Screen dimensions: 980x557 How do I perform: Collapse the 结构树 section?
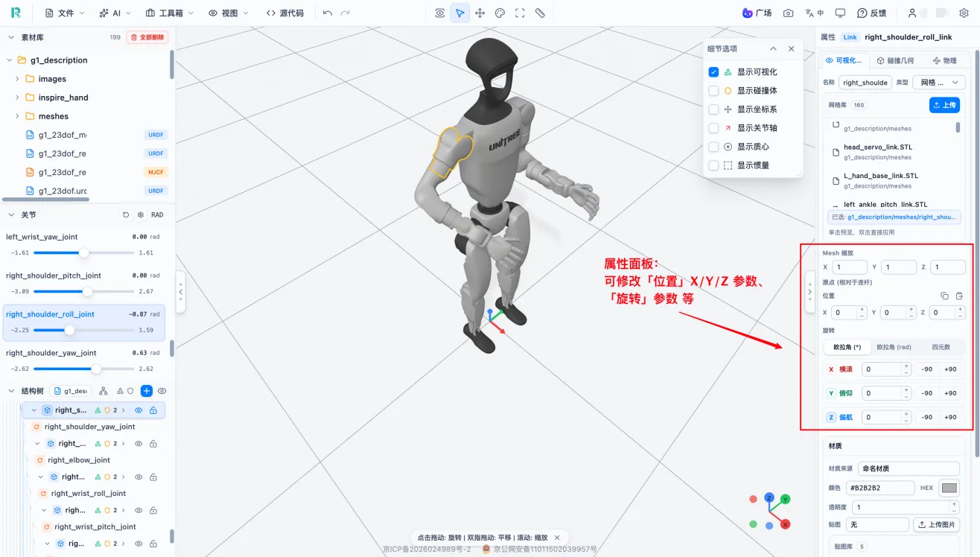pyautogui.click(x=11, y=390)
